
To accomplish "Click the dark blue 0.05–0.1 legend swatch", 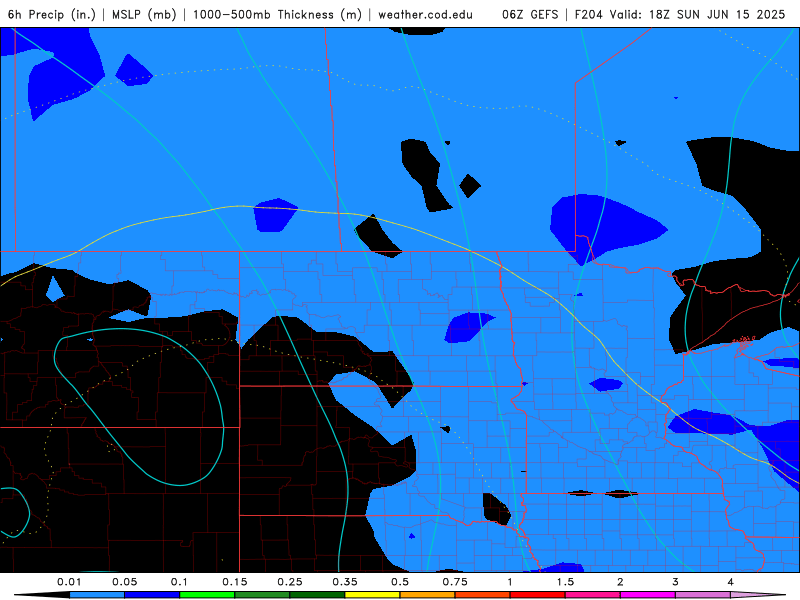I will click(x=152, y=595).
